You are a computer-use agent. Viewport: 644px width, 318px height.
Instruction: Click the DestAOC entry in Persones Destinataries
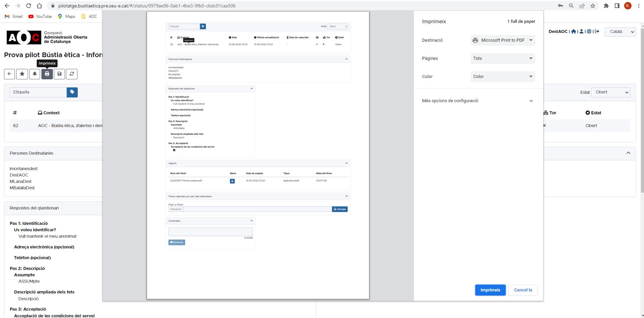tap(19, 175)
